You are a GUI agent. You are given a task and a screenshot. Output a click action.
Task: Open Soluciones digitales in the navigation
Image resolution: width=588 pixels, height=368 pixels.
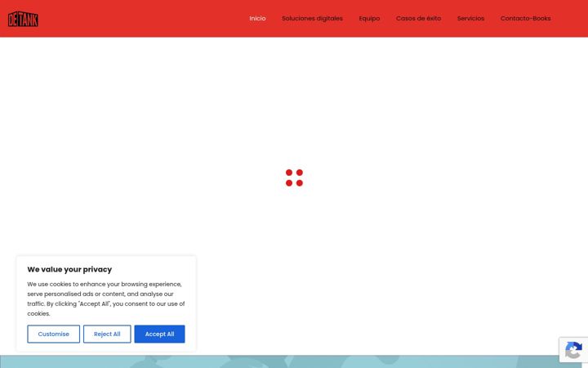click(312, 18)
